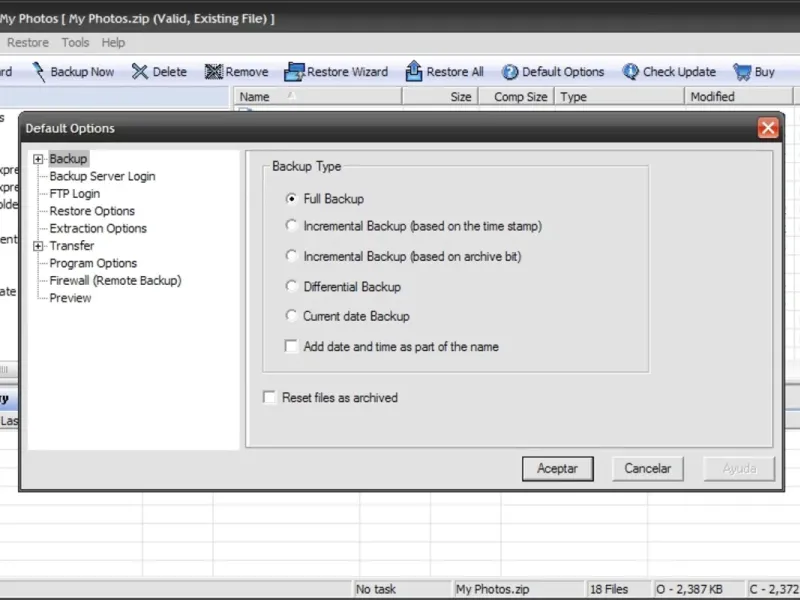800x600 pixels.
Task: Close the Default Options dialog
Action: point(768,128)
